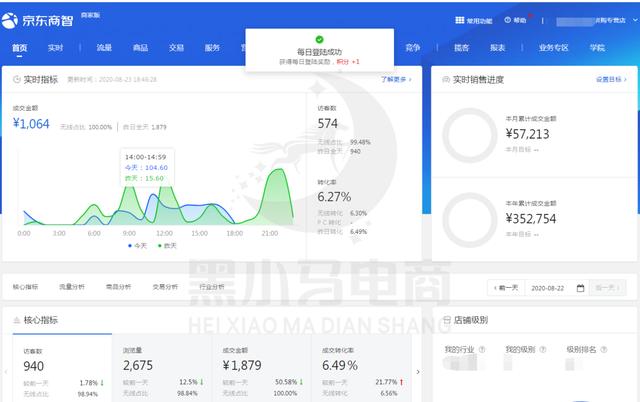Image resolution: width=640 pixels, height=402 pixels.
Task: Click the monthly sales progress ring
Action: (470, 135)
